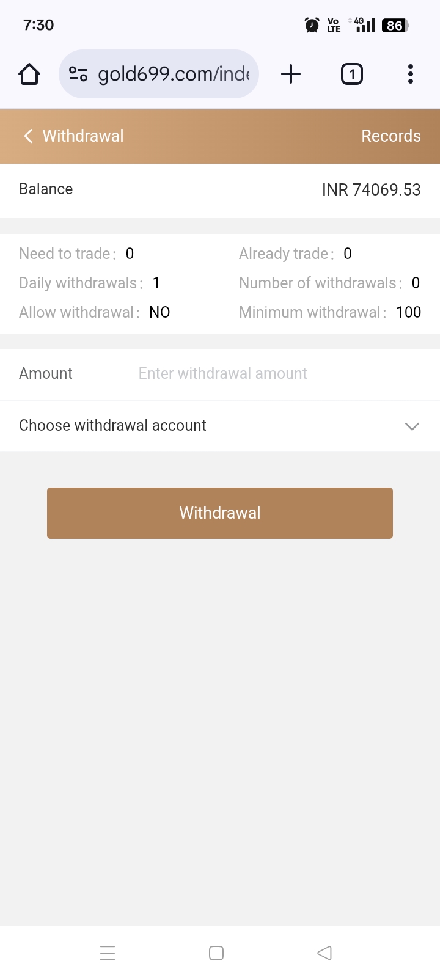Open site info icon in address bar

(x=78, y=75)
